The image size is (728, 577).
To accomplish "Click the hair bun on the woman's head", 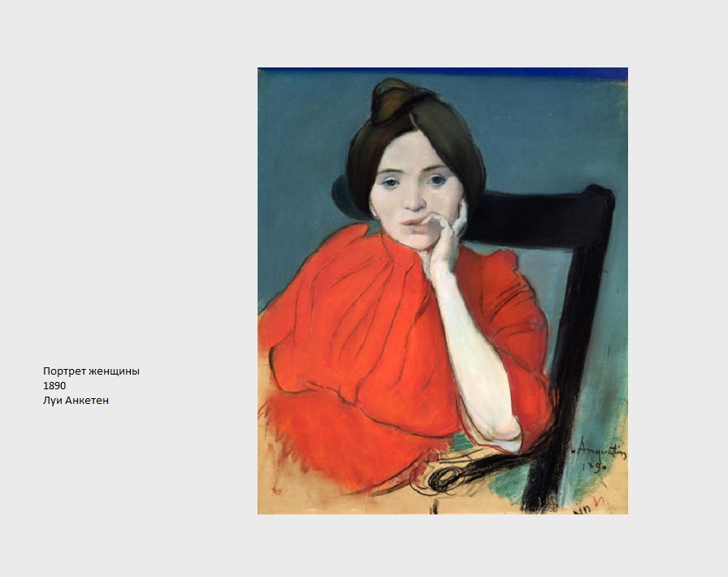I will pos(395,100).
